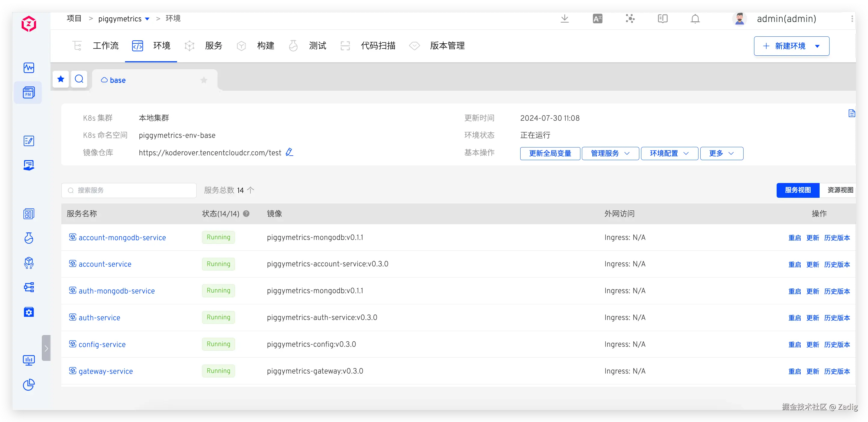
Task: Open the data overview pulse icon in sidebar
Action: point(29,68)
